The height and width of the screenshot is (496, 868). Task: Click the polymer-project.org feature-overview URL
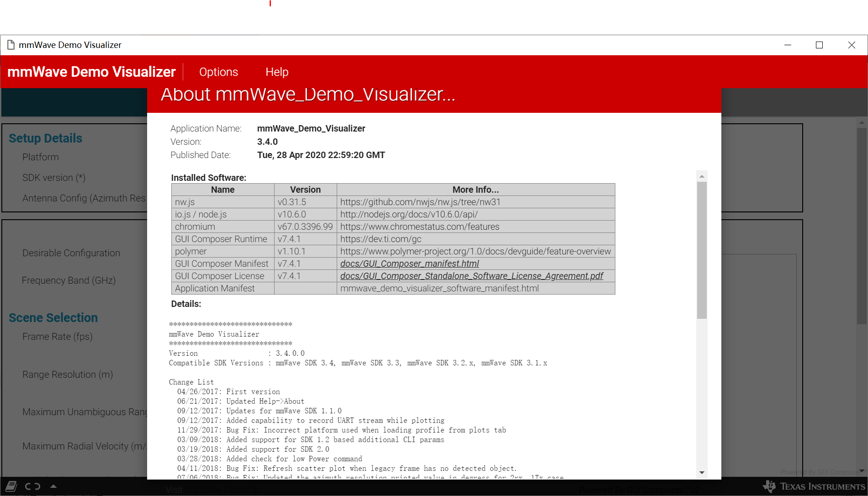[476, 251]
